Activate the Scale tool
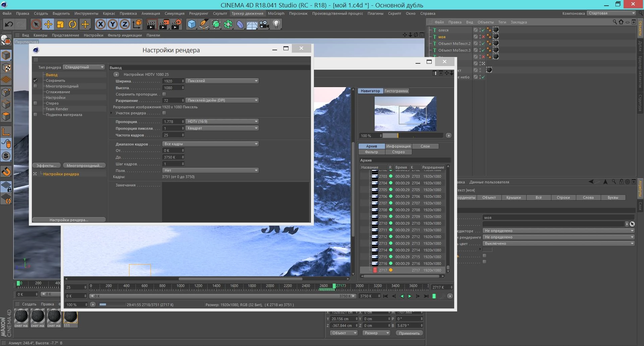Viewport: 644px width, 346px height. (60, 24)
